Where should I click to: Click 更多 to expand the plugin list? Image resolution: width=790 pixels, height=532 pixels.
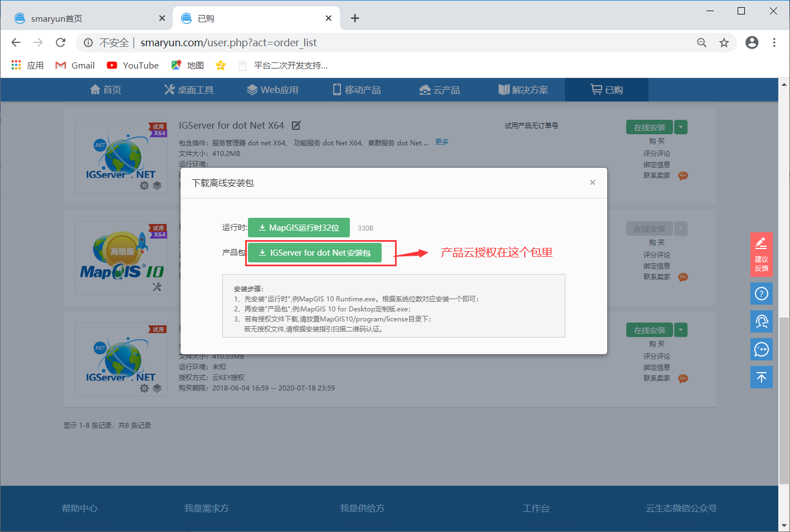[441, 142]
